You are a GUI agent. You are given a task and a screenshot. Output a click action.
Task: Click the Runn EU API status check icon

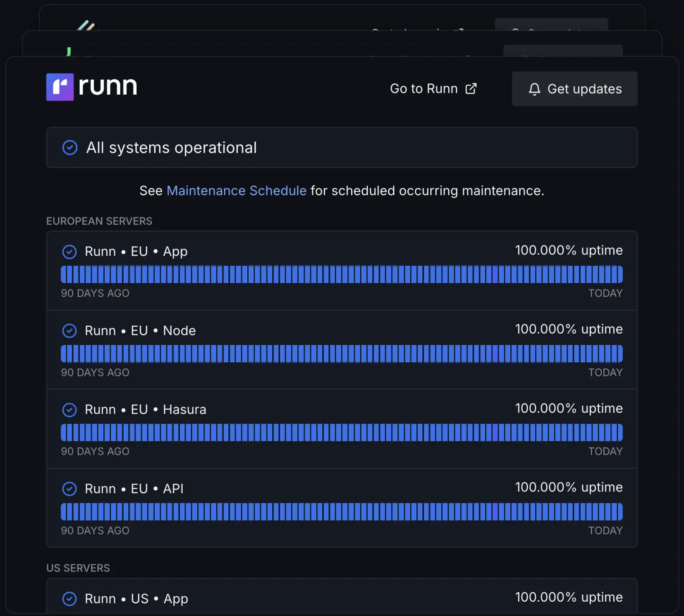(69, 489)
